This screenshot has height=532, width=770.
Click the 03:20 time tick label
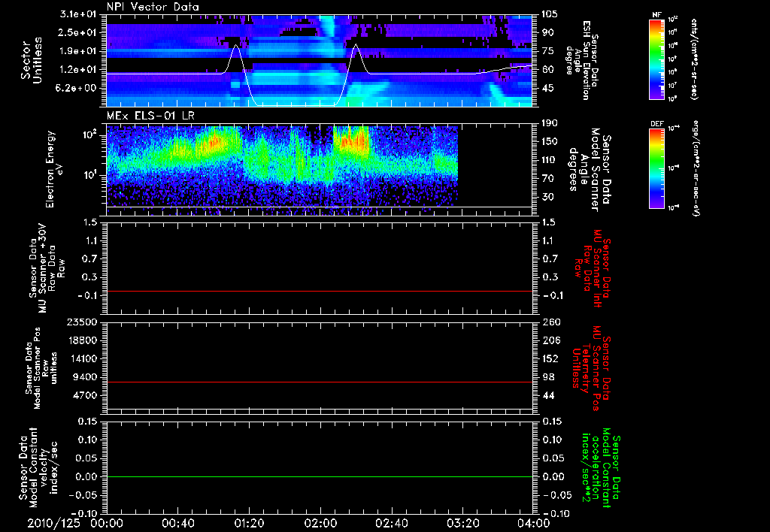click(462, 523)
